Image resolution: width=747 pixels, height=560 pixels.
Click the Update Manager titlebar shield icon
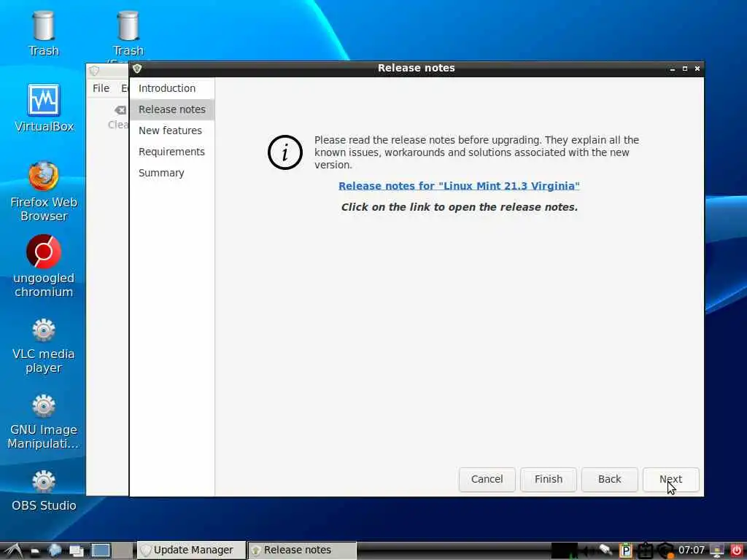pyautogui.click(x=94, y=71)
